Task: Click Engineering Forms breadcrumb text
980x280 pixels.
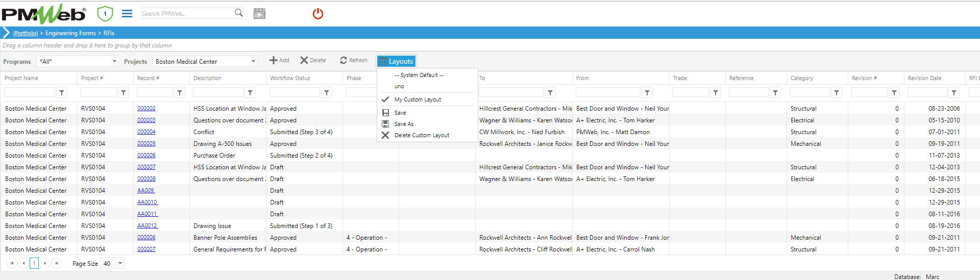Action: coord(70,33)
